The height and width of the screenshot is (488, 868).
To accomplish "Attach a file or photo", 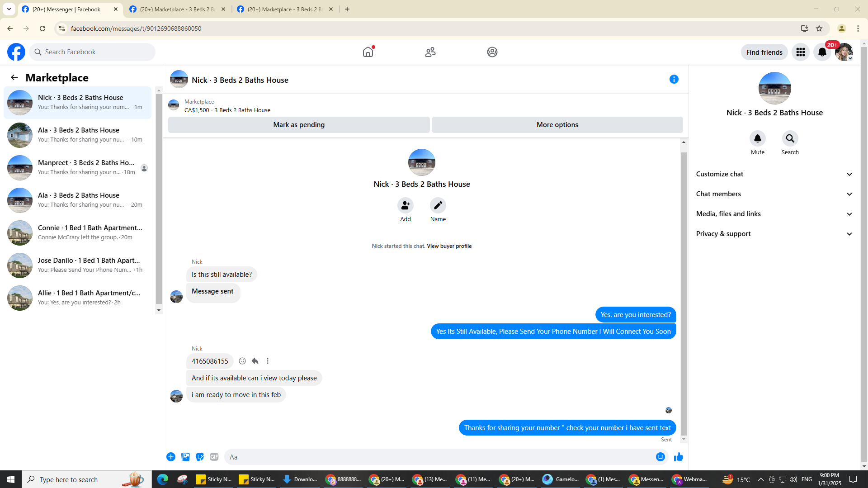I will [x=185, y=457].
